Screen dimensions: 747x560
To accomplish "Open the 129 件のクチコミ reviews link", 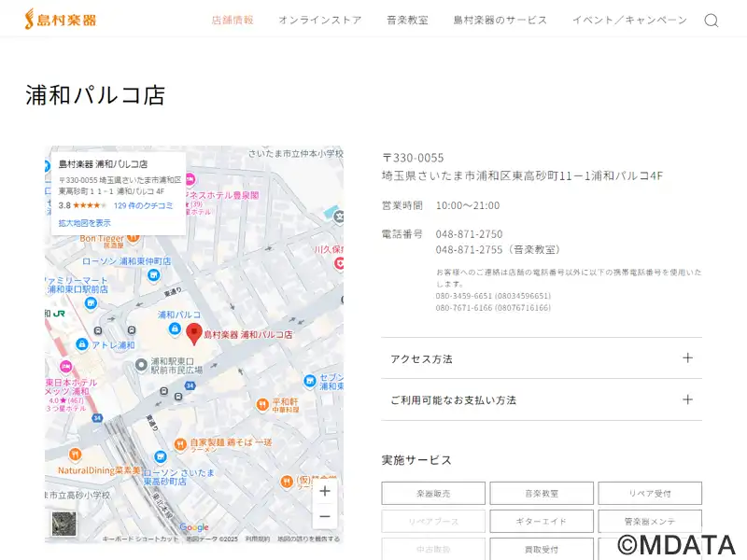I will point(144,205).
